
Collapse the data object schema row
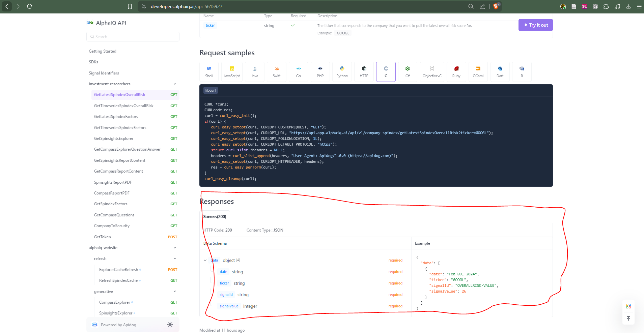pyautogui.click(x=205, y=260)
